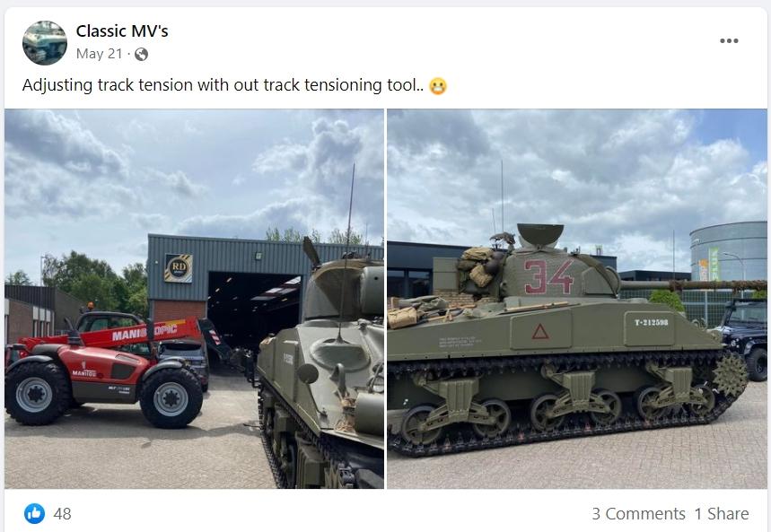Click the blue thumbs-up reaction icon

click(x=34, y=514)
